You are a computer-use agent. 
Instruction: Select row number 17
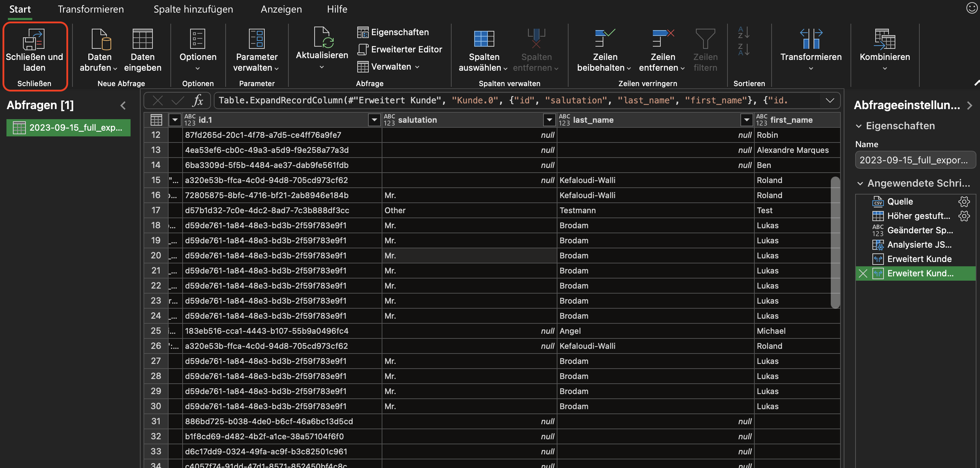[156, 210]
